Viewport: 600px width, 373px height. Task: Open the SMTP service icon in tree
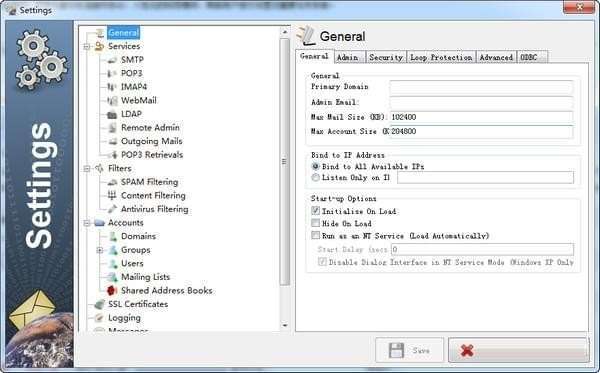(x=112, y=60)
